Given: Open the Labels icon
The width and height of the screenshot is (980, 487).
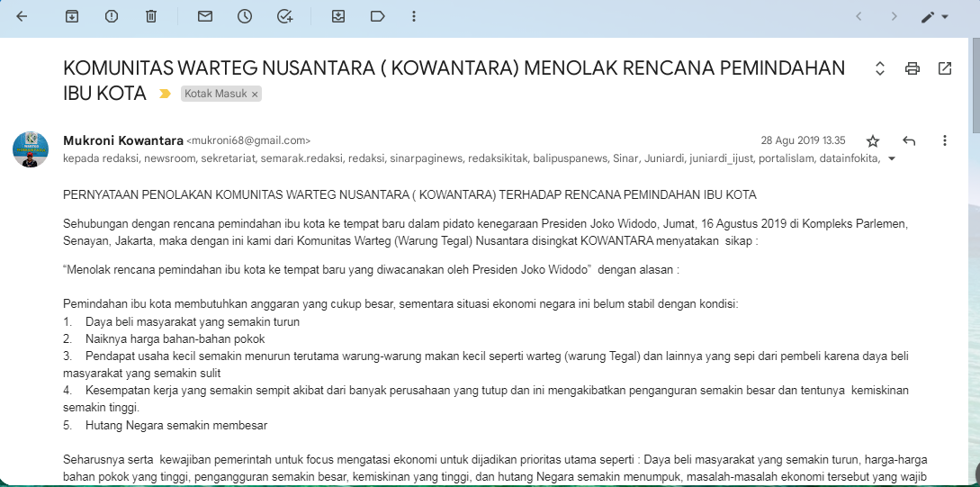Looking at the screenshot, I should [x=377, y=17].
